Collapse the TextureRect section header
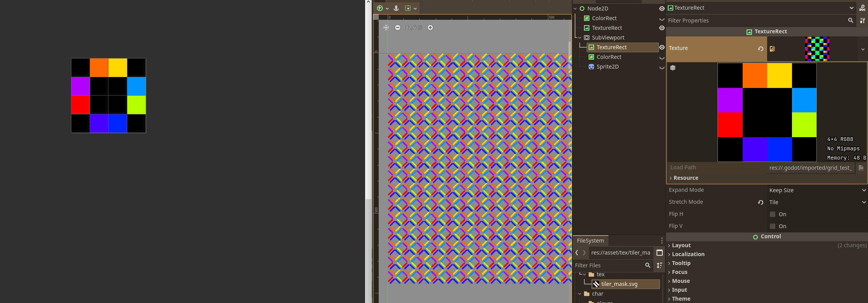This screenshot has height=303, width=868. pyautogui.click(x=767, y=31)
